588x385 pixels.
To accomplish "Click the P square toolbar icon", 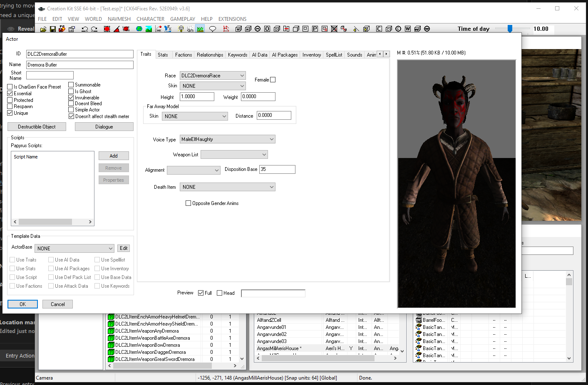I will [315, 29].
